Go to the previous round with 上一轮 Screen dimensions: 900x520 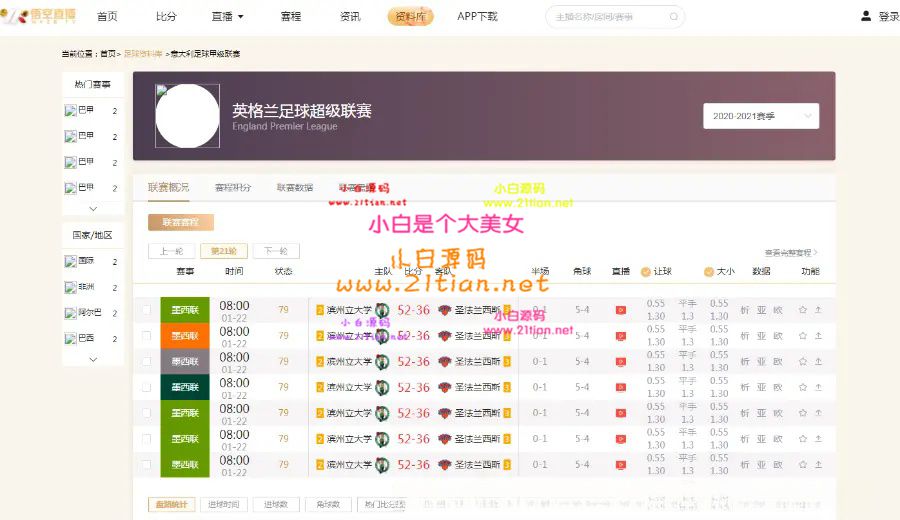coord(171,251)
